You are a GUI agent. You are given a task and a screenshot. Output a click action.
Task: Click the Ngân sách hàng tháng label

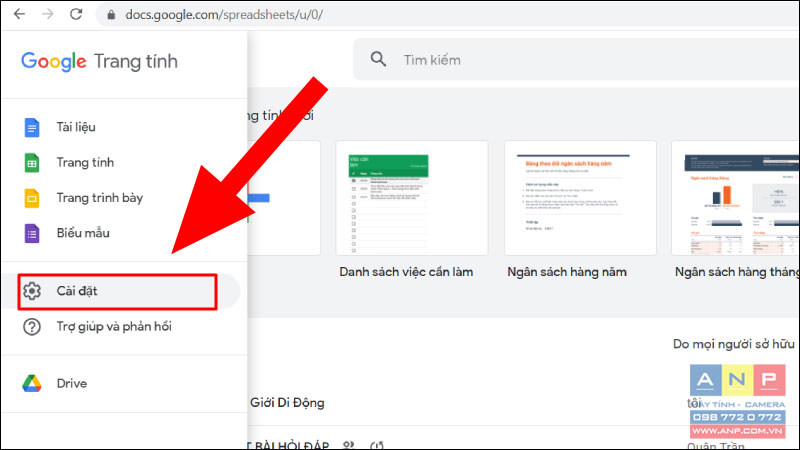737,272
